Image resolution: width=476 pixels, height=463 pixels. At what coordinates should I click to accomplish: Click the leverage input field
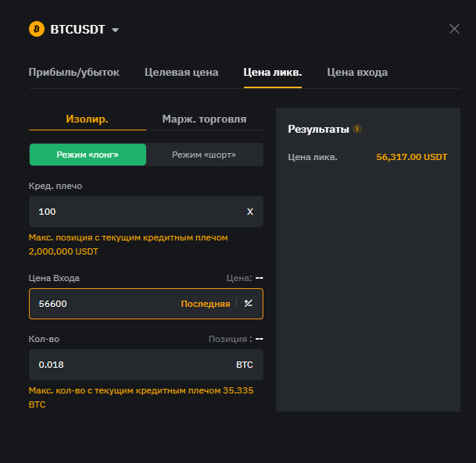click(x=133, y=212)
